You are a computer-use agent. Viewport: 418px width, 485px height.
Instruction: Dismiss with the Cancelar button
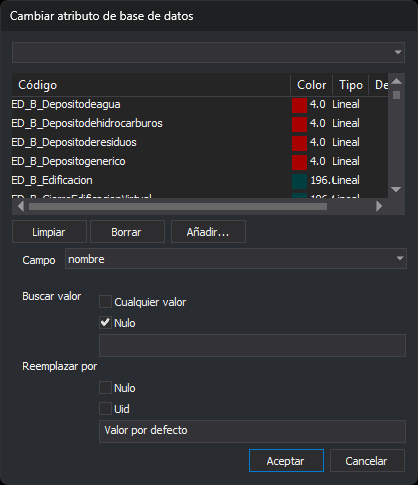click(x=367, y=461)
